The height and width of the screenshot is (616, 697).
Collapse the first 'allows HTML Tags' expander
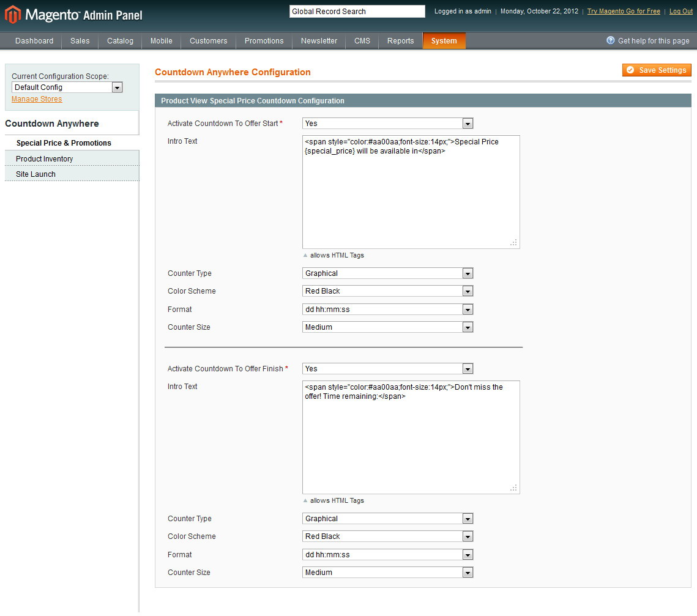pyautogui.click(x=305, y=255)
